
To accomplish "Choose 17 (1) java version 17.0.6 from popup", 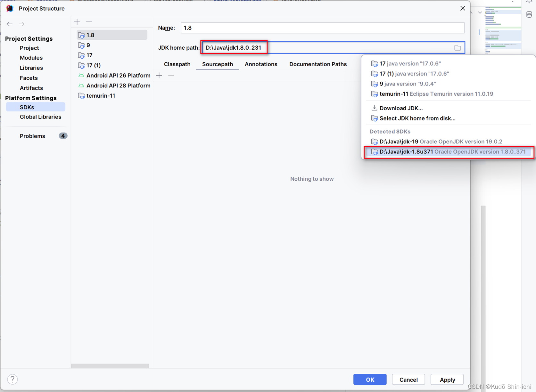I will pyautogui.click(x=449, y=74).
